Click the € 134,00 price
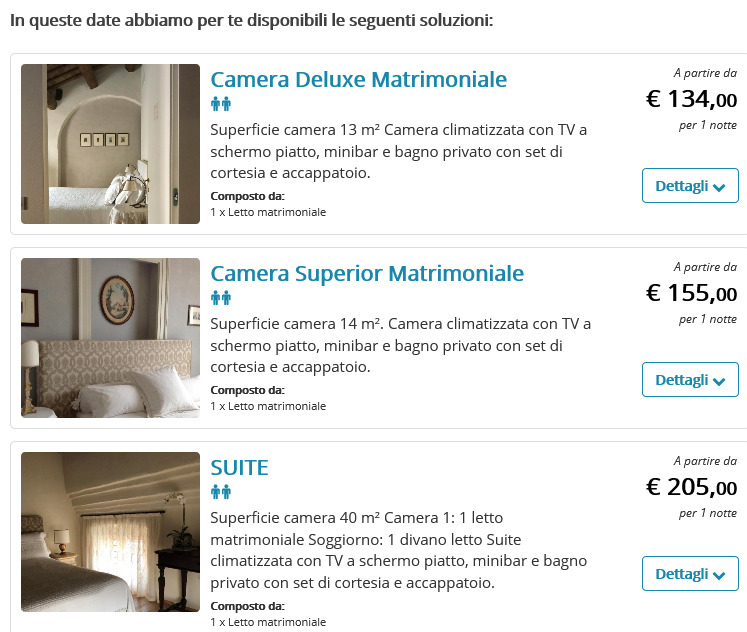Image resolution: width=747 pixels, height=632 pixels. click(691, 100)
